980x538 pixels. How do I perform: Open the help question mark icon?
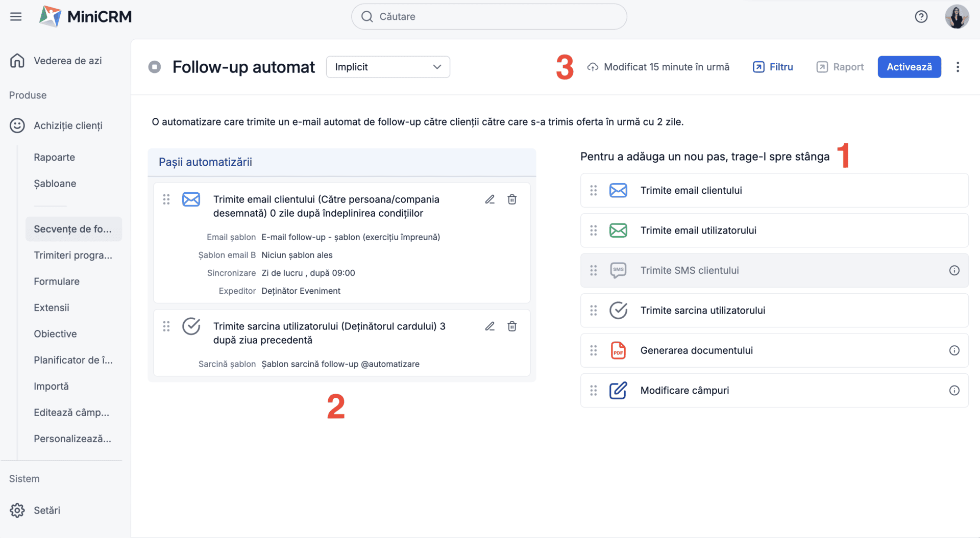point(921,16)
